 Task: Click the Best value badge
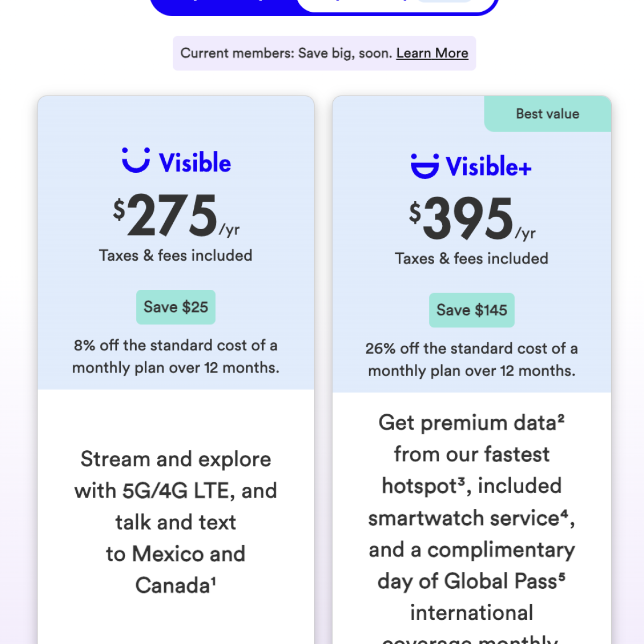(x=547, y=114)
